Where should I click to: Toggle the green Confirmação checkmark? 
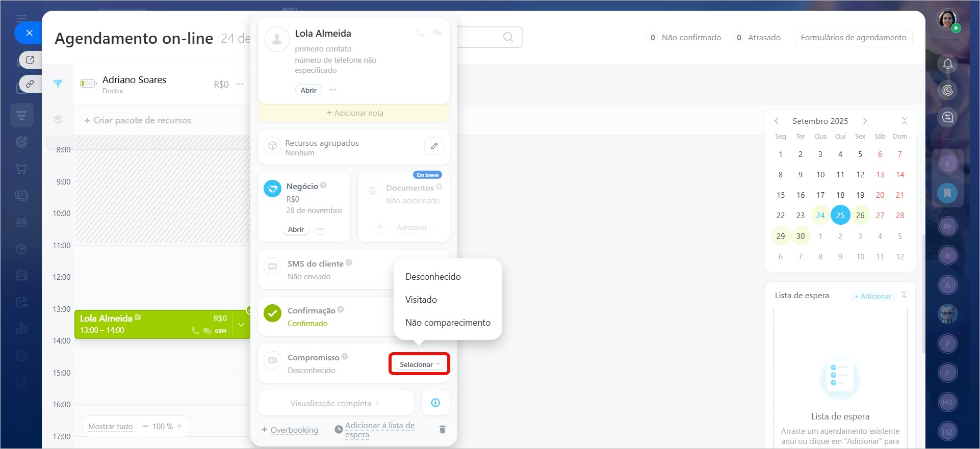click(x=273, y=313)
